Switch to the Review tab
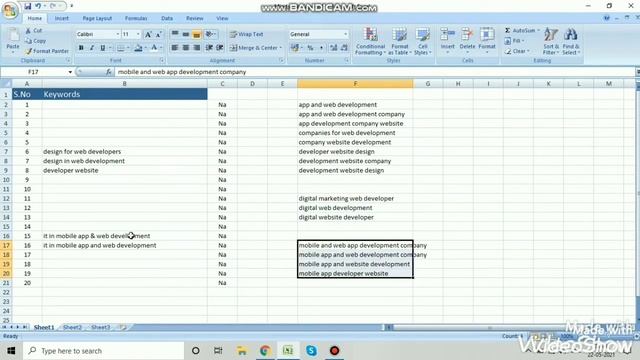This screenshot has width=640, height=360. 195,18
